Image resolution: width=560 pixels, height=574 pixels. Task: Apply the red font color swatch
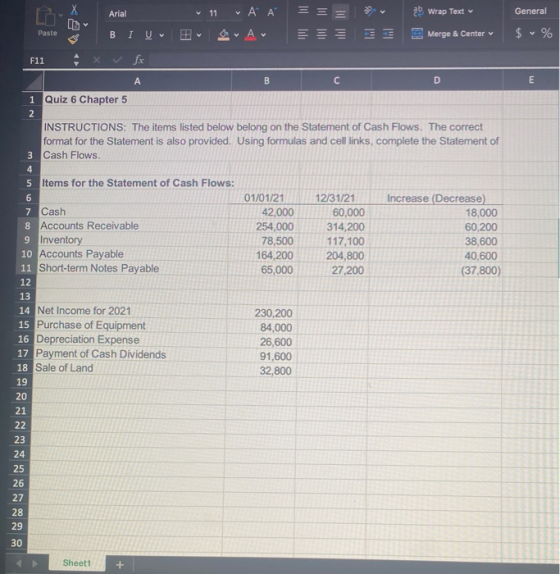(x=250, y=35)
